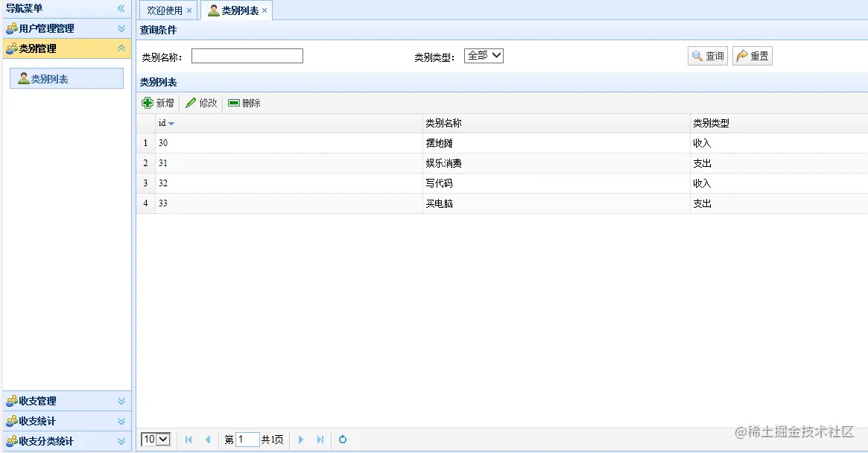Go to the next page
This screenshot has height=453, width=868.
[x=301, y=440]
